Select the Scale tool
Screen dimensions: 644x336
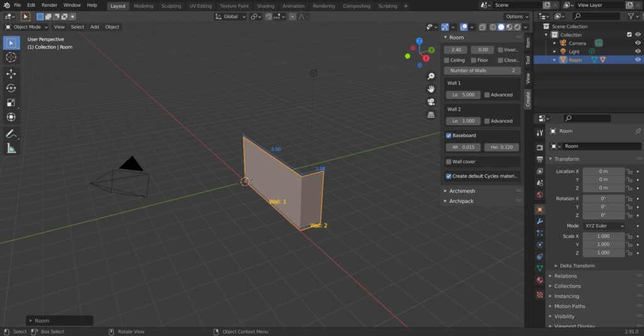pyautogui.click(x=11, y=102)
